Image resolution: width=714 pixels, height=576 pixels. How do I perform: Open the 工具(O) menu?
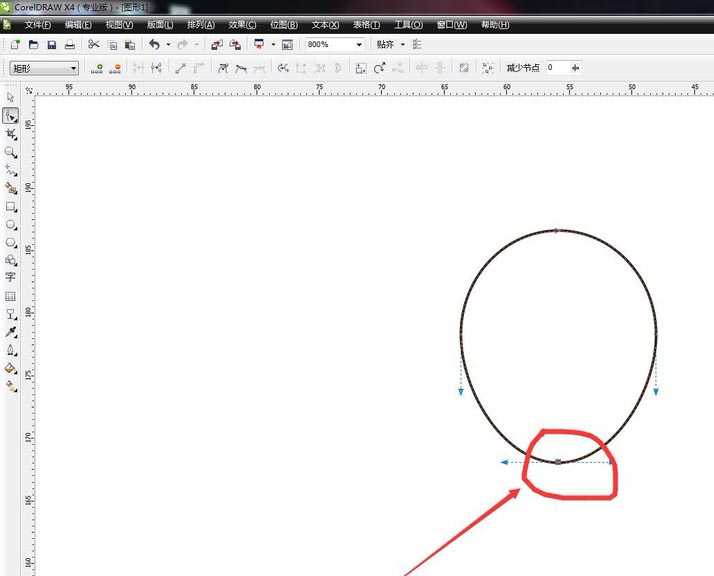coord(408,25)
